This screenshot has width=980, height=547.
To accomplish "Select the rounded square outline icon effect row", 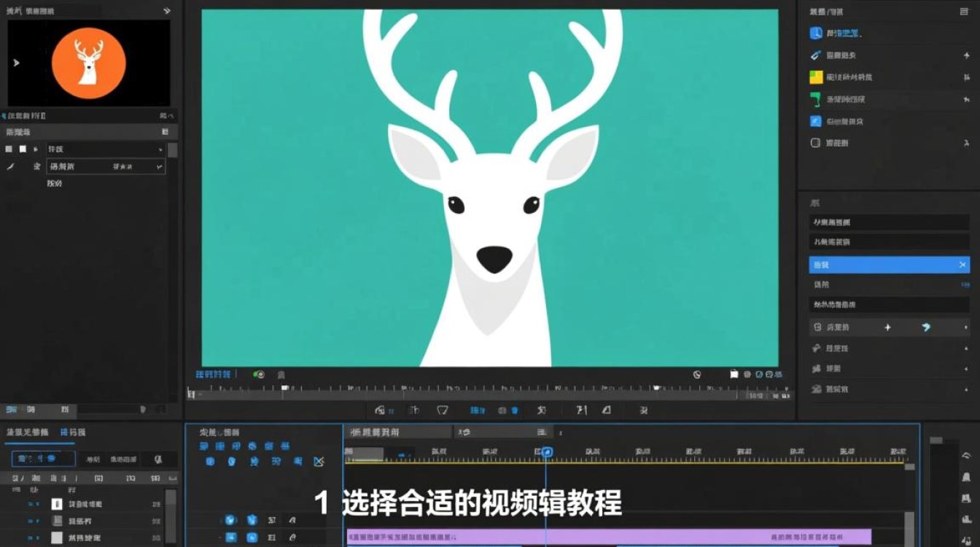I will 890,144.
